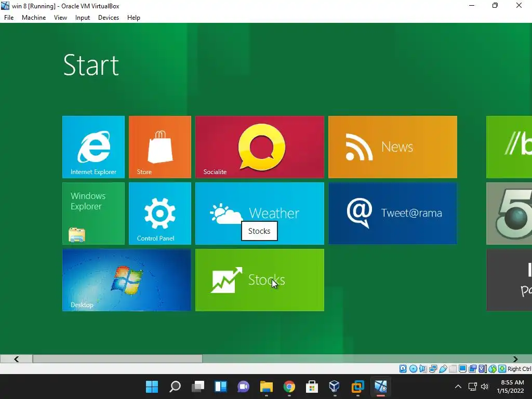Launch the Control Panel tile
Image resolution: width=532 pixels, height=399 pixels.
tap(160, 214)
